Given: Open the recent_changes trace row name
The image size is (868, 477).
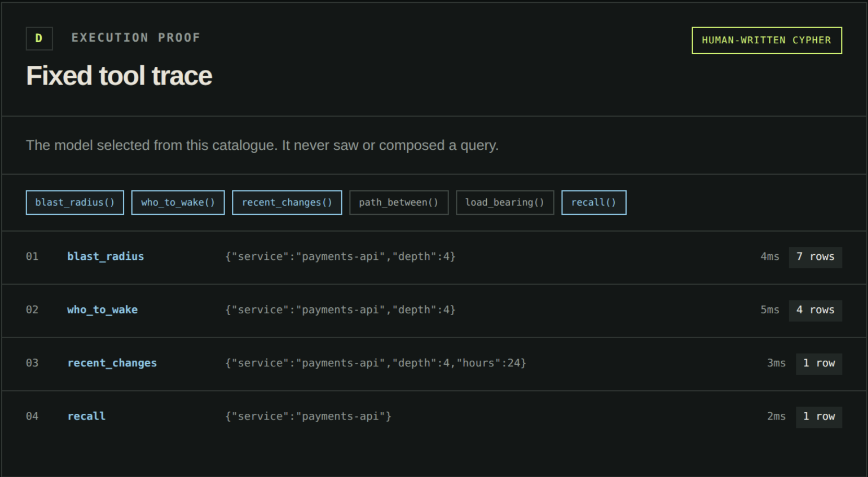Looking at the screenshot, I should click(112, 363).
